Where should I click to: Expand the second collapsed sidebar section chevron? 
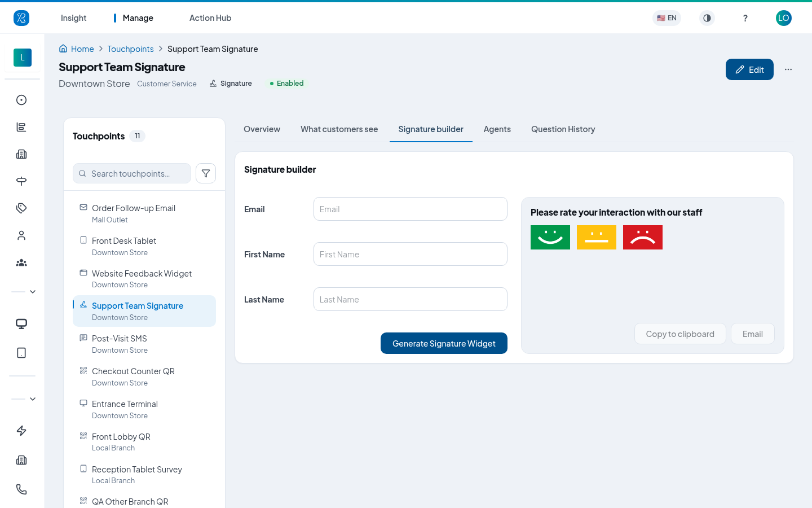click(33, 399)
